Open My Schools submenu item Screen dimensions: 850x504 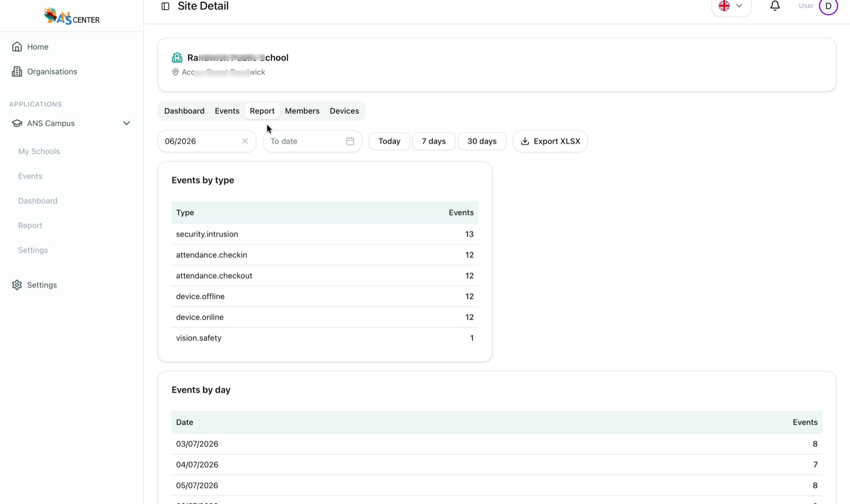point(39,151)
